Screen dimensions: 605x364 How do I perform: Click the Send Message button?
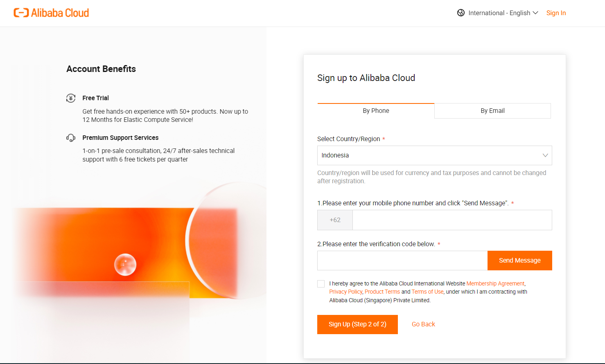click(520, 261)
